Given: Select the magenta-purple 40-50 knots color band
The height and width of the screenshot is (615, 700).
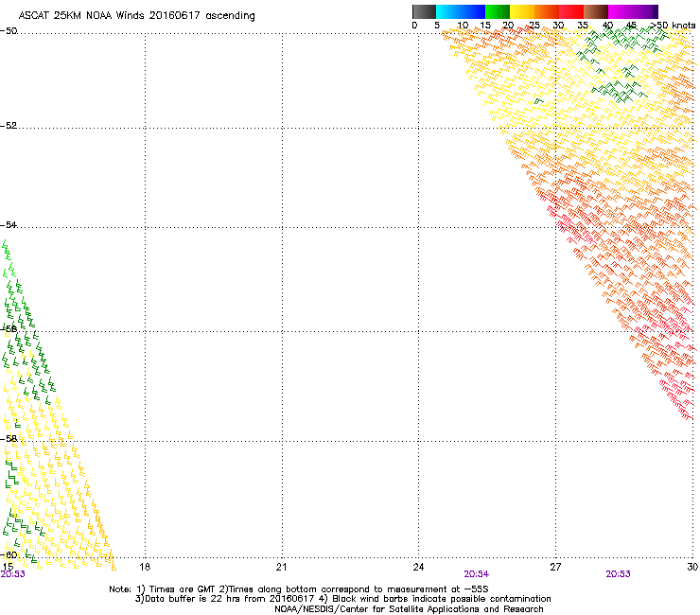Looking at the screenshot, I should click(633, 11).
